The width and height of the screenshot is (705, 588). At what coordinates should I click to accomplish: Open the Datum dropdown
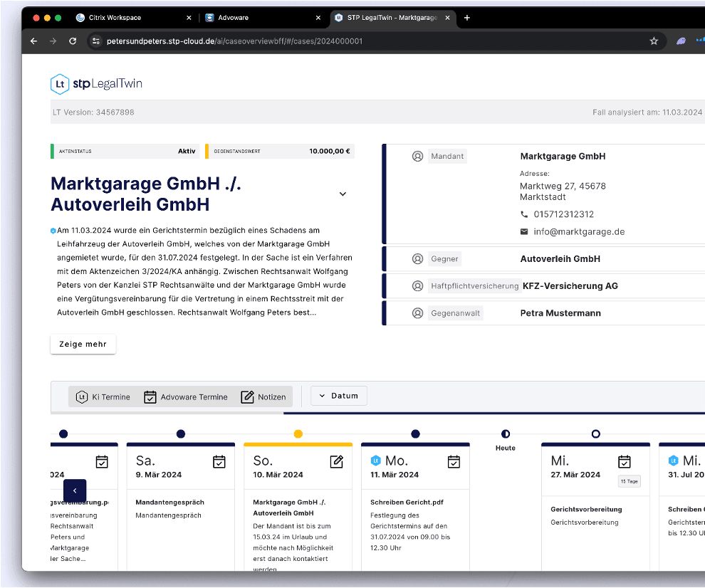click(x=339, y=396)
